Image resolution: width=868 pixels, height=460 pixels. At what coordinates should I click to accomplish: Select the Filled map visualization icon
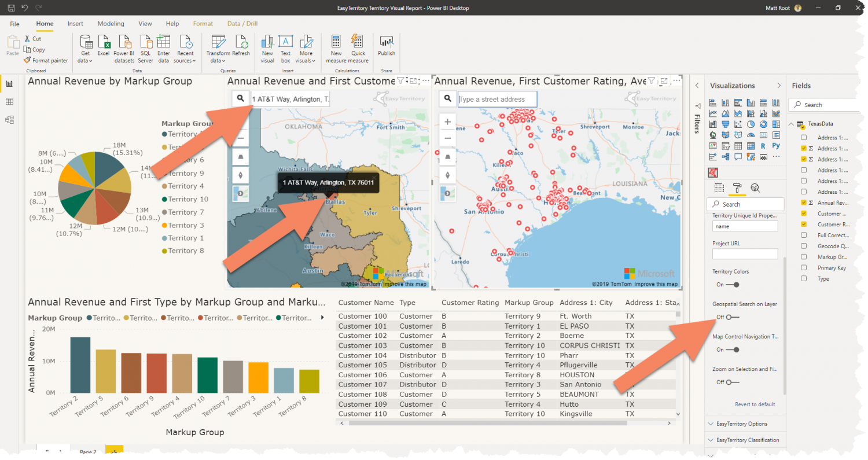(x=726, y=135)
